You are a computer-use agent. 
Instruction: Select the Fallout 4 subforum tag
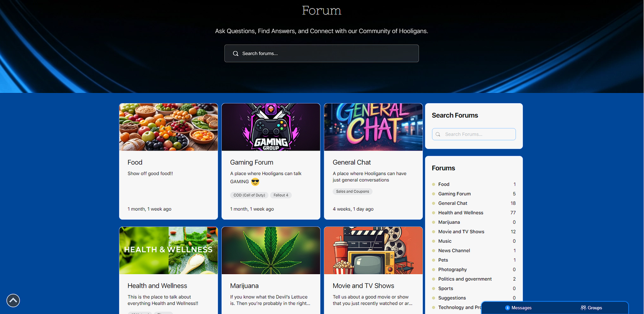click(281, 195)
